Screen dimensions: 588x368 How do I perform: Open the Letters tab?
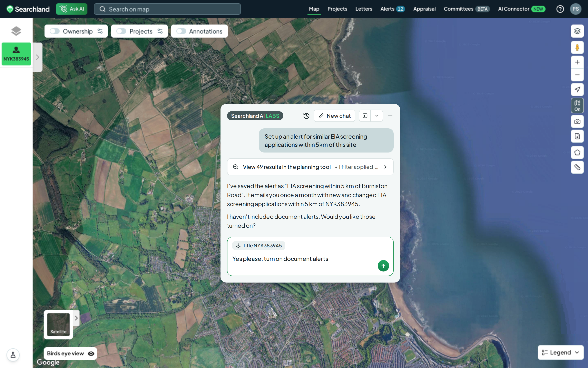pos(364,9)
